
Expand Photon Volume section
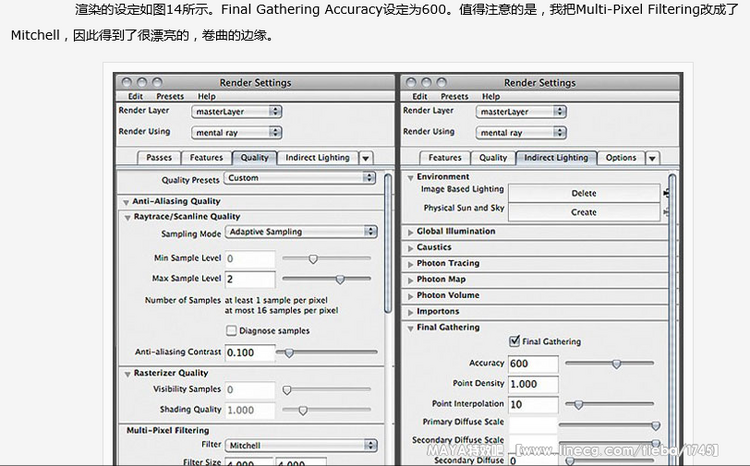pos(410,296)
